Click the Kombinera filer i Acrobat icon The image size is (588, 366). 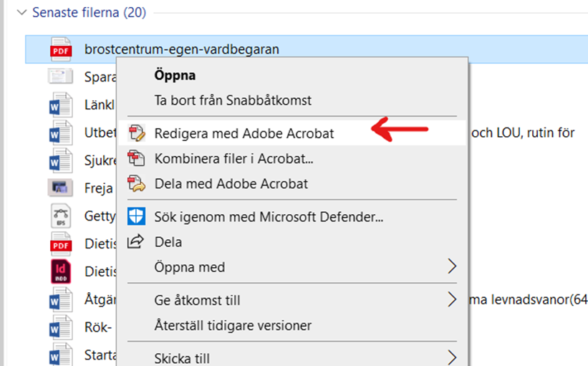click(136, 158)
